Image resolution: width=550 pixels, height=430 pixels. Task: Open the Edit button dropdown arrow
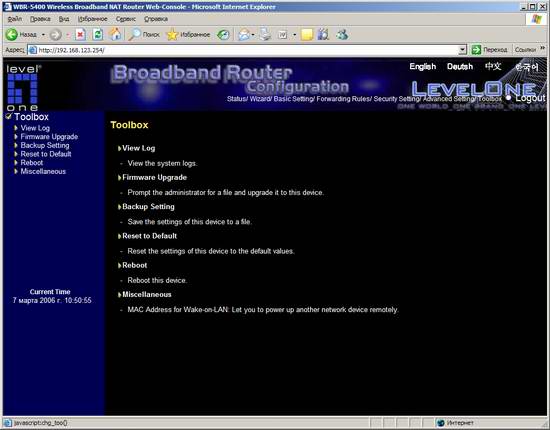pos(294,35)
